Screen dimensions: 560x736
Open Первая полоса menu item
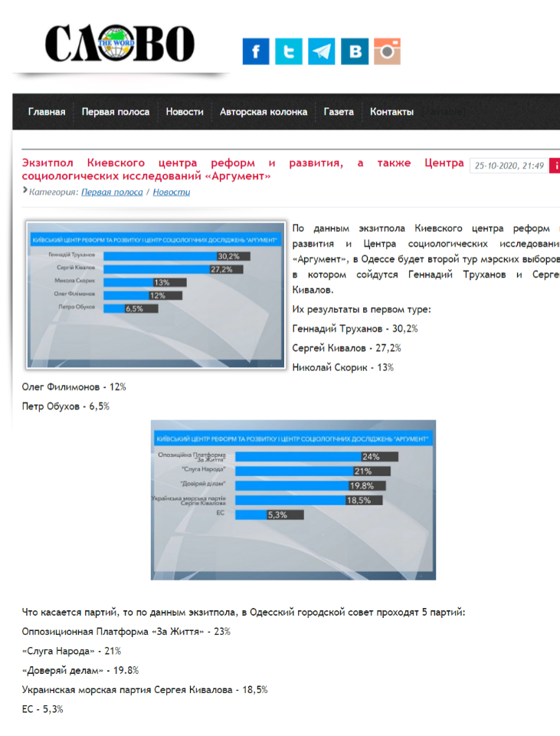116,112
